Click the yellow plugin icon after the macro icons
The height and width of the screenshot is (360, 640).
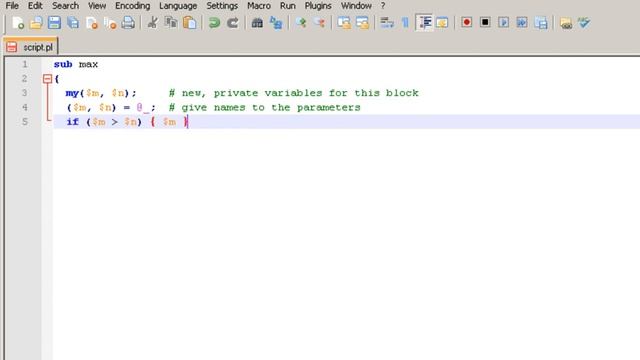point(566,23)
